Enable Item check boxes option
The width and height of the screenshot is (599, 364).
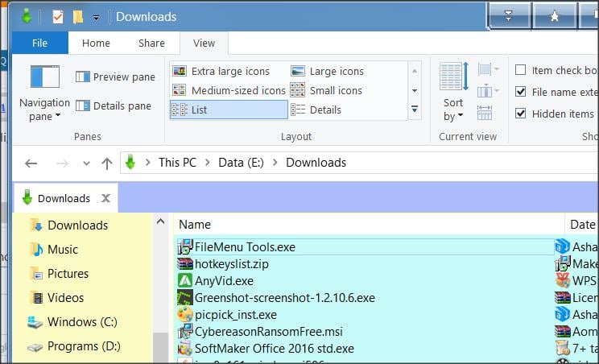[520, 70]
